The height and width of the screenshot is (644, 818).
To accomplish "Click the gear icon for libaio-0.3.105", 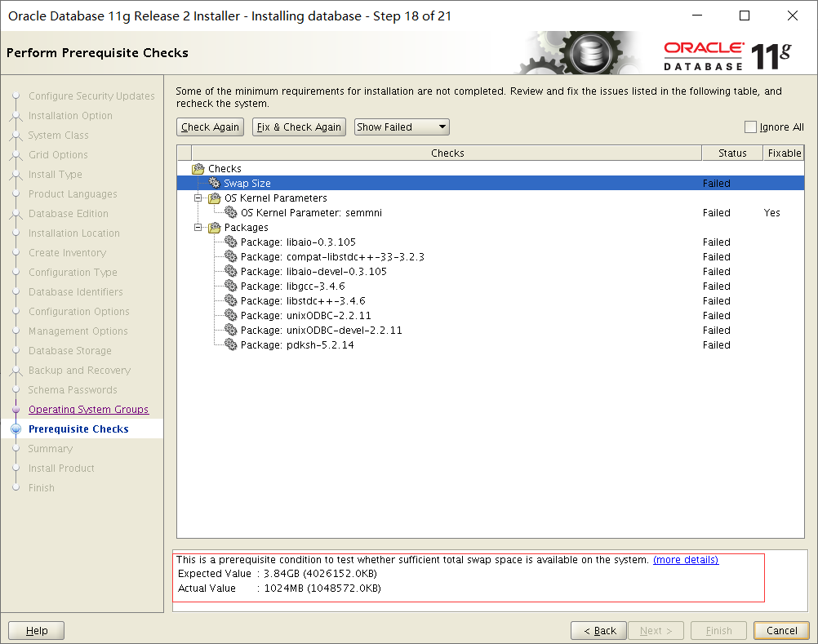I will (x=230, y=242).
